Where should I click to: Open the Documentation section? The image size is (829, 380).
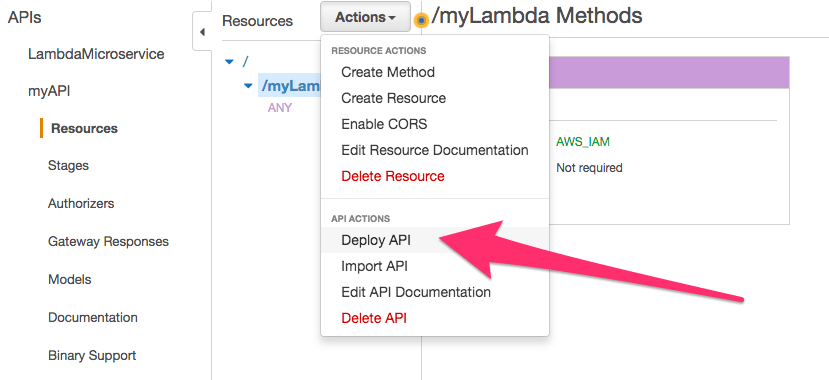tap(93, 318)
